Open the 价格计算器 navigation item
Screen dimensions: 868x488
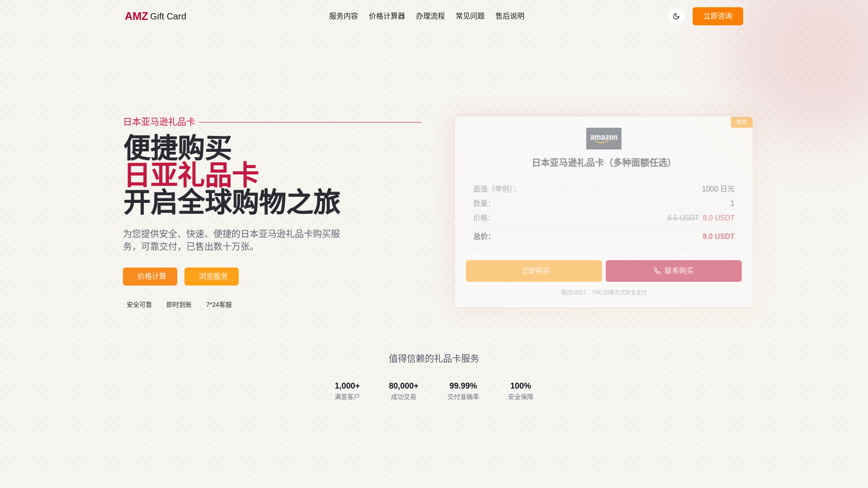387,16
